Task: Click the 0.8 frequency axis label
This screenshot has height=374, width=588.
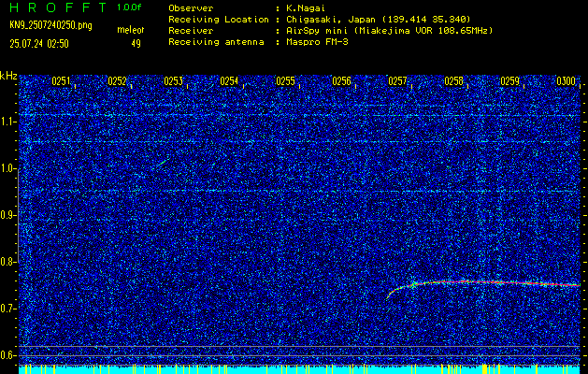Action: (x=8, y=262)
